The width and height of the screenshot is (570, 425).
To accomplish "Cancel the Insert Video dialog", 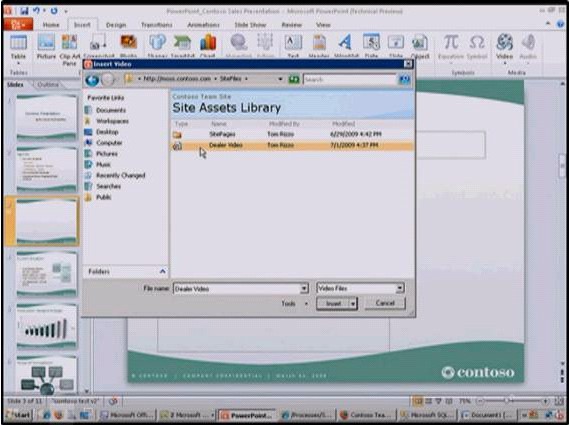I will [x=385, y=303].
